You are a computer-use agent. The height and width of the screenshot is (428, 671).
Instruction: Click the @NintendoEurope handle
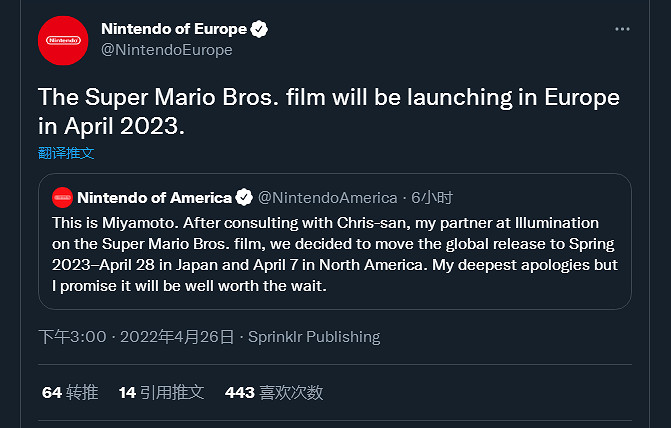pos(166,49)
